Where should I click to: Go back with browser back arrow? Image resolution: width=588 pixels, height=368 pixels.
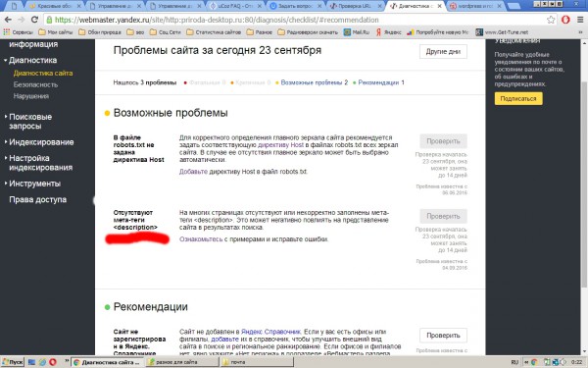click(8, 20)
